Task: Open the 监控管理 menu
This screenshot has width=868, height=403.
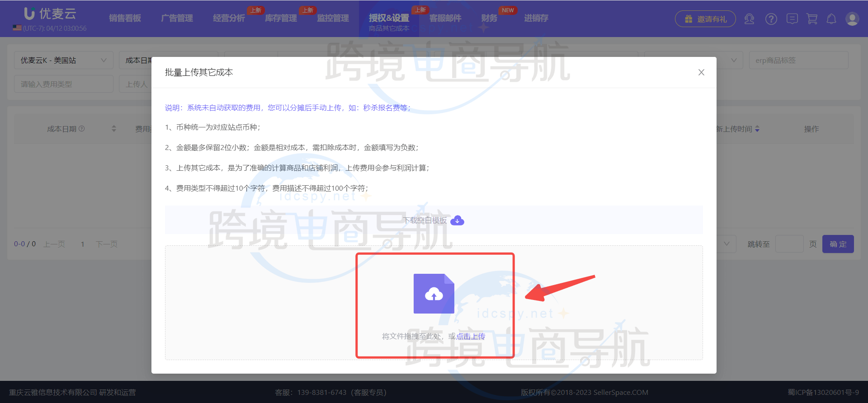Action: point(333,18)
